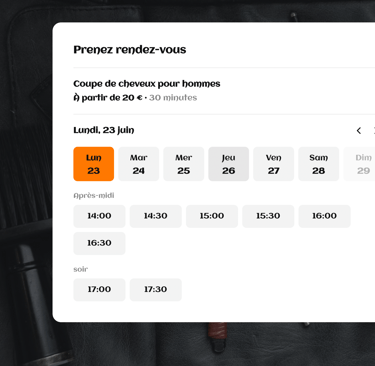375x366 pixels.
Task: Choose the 14:30 time slot
Action: coord(156,216)
